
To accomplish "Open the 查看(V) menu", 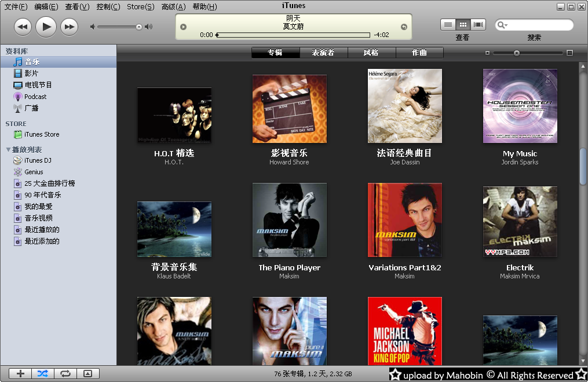I will [77, 7].
